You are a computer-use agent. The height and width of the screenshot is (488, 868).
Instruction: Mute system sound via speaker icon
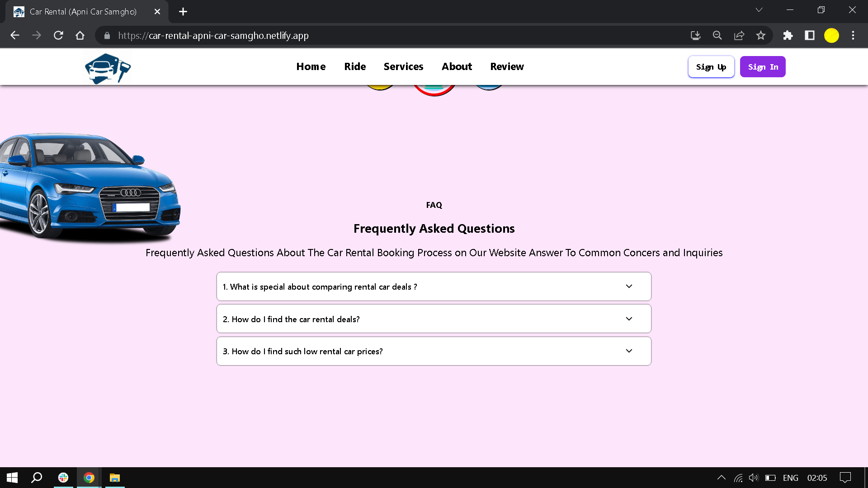click(753, 477)
